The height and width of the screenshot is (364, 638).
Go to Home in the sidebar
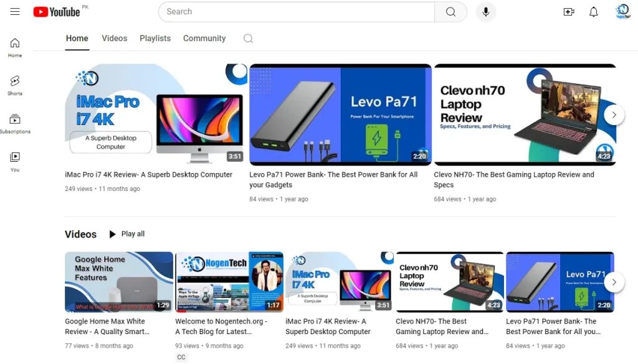coord(15,47)
